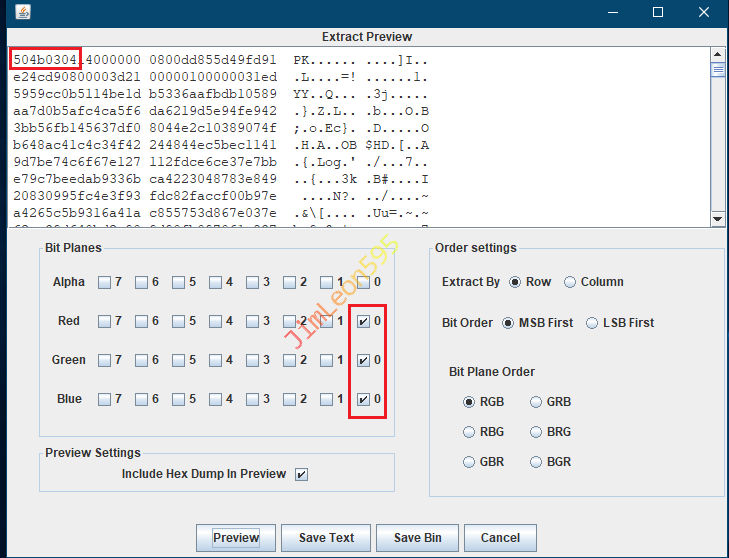Choose LSB First bit order
729x558 pixels.
[593, 323]
